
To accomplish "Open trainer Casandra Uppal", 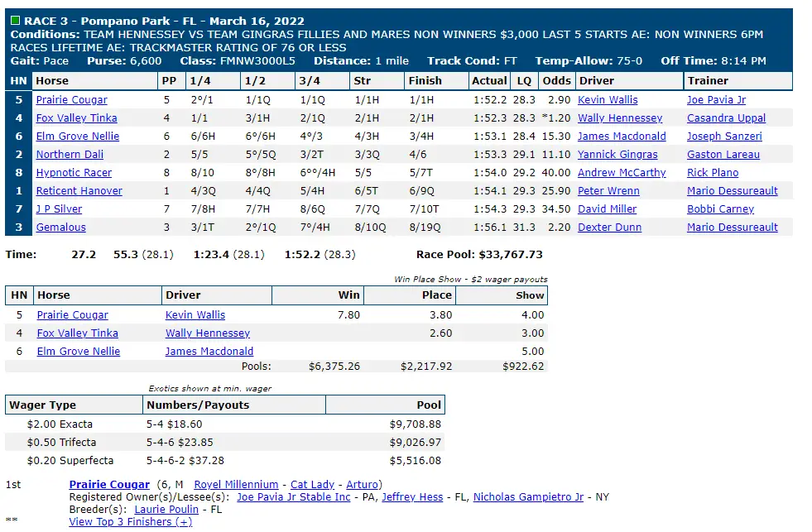I will click(726, 118).
